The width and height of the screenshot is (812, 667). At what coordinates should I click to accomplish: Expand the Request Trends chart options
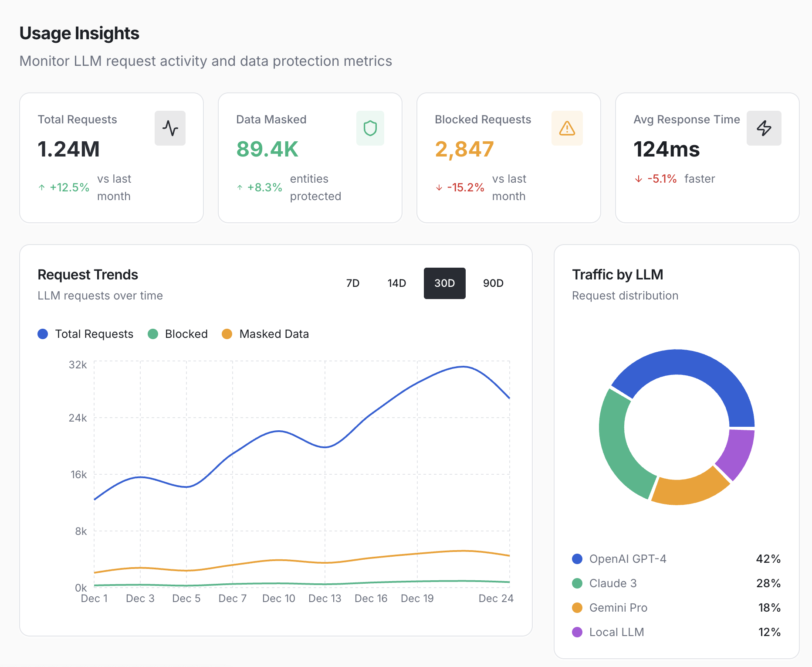pyautogui.click(x=88, y=275)
